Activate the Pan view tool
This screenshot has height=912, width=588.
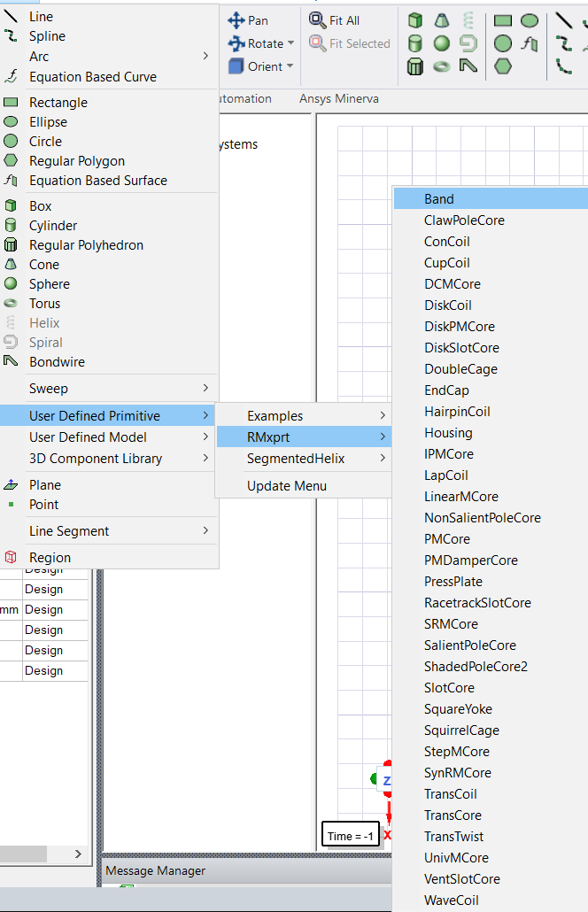click(x=249, y=20)
